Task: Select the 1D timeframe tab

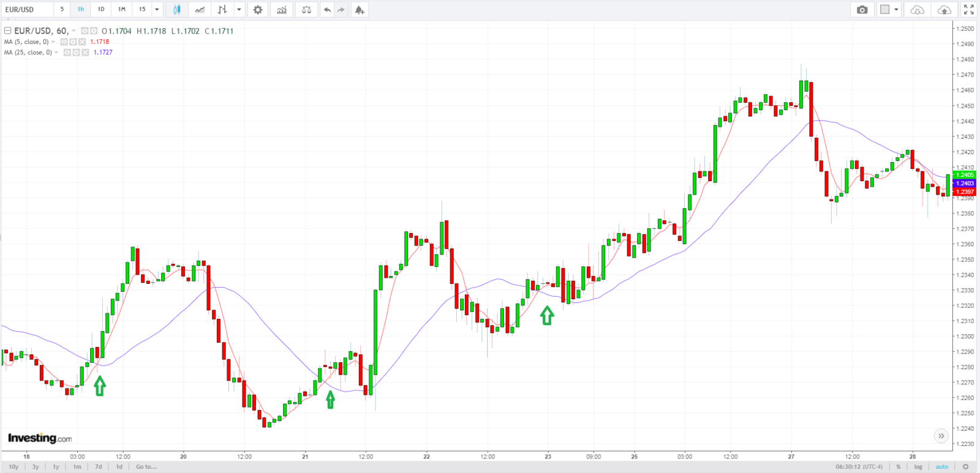Action: [x=101, y=10]
